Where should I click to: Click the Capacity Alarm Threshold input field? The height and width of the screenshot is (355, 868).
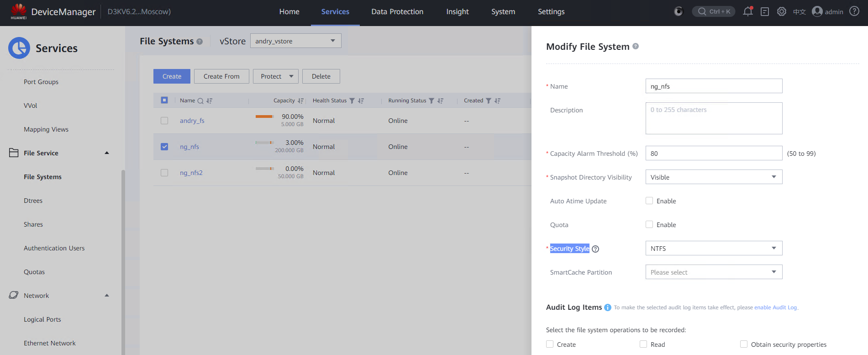click(x=714, y=154)
